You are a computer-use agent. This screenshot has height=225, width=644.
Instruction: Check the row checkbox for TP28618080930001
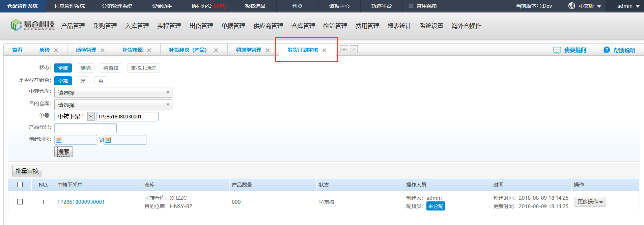[20, 202]
